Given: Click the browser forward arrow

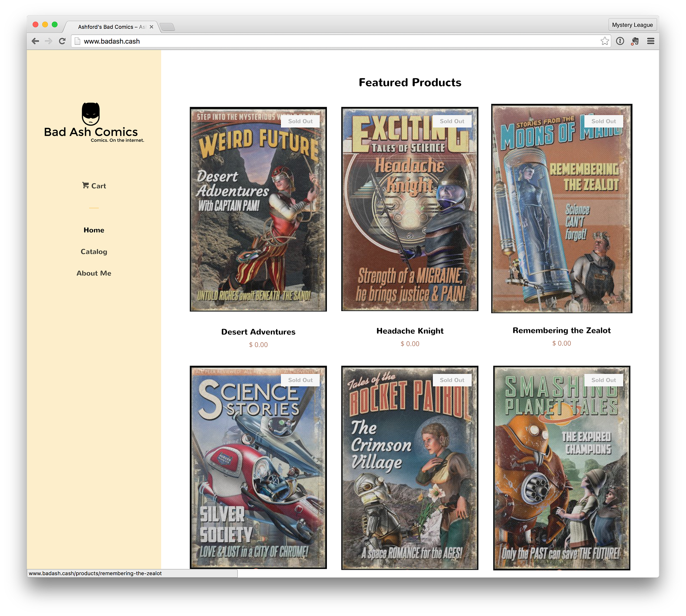Looking at the screenshot, I should (48, 41).
